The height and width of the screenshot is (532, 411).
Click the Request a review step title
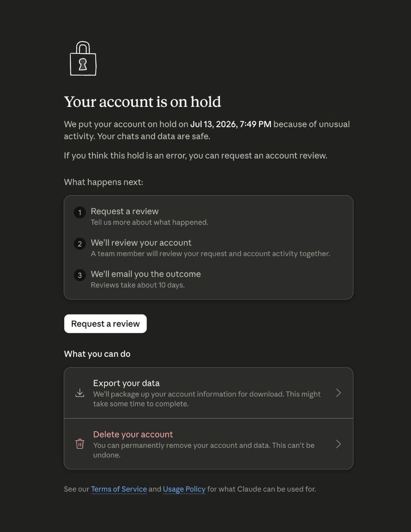pyautogui.click(x=125, y=211)
